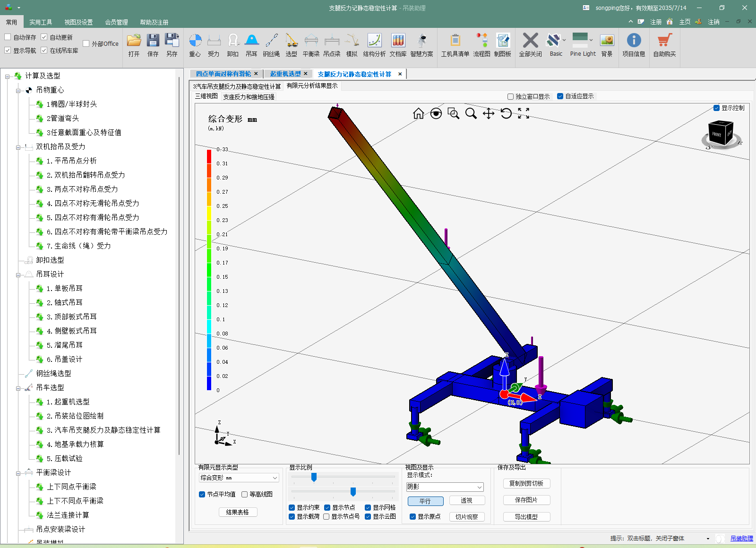Toggle the 显示导航 checkbox
756x548 pixels.
coord(8,50)
